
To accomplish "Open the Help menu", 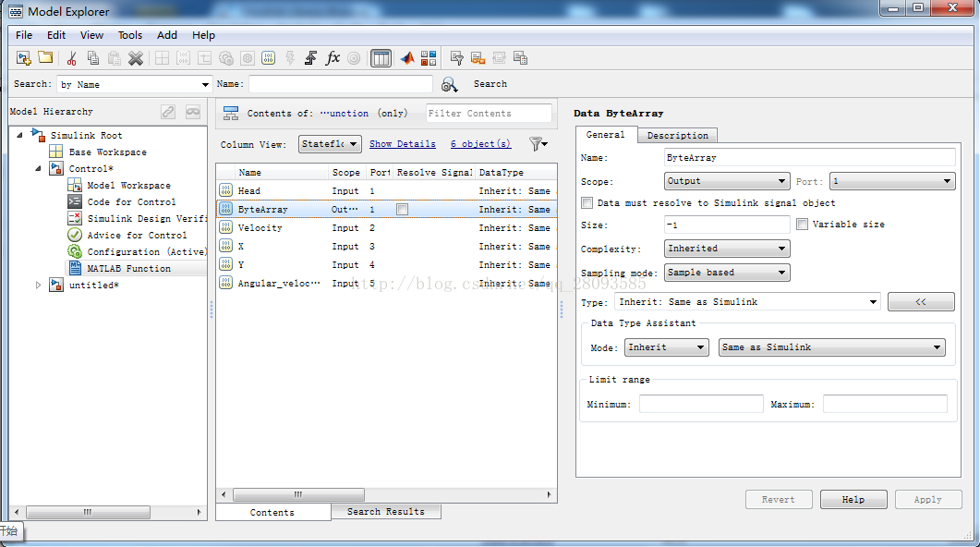I will coord(204,35).
